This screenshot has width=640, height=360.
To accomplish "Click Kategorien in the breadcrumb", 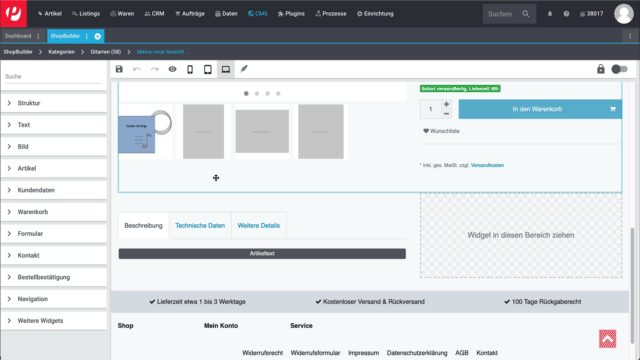I will coord(61,52).
